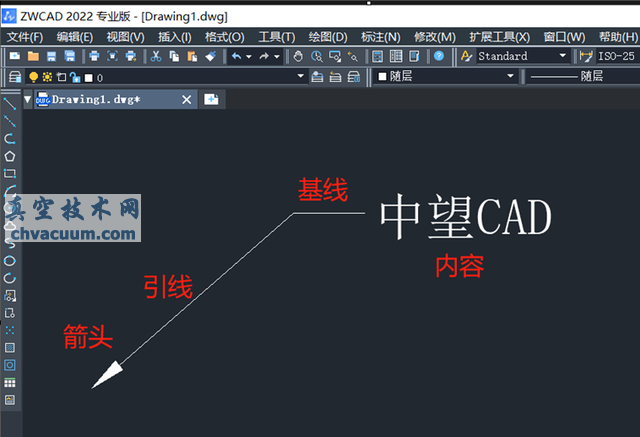Viewport: 640px width, 437px height.
Task: Toggle layer freeze sun icon
Action: (x=47, y=76)
